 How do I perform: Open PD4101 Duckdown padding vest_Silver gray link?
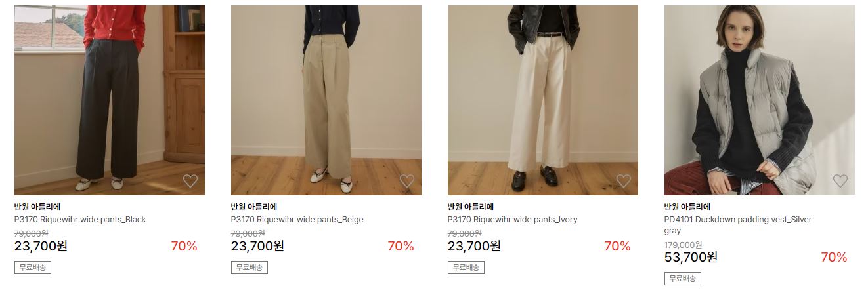click(x=738, y=225)
